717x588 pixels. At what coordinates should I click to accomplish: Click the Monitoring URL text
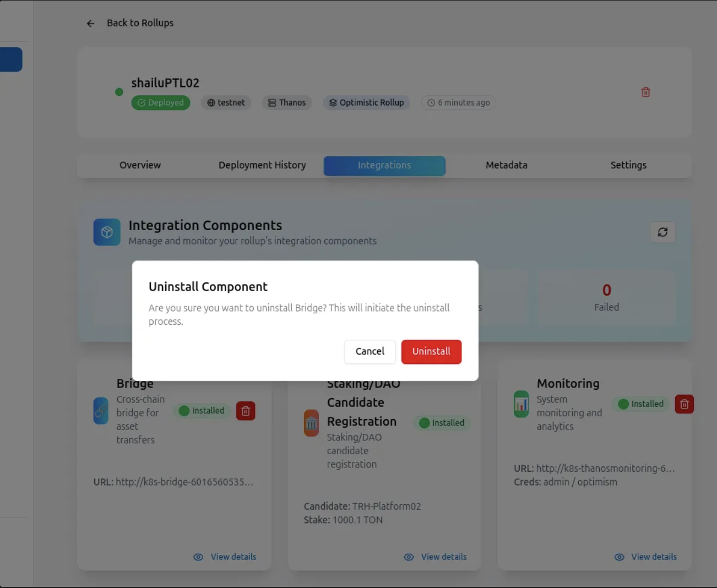pos(594,469)
